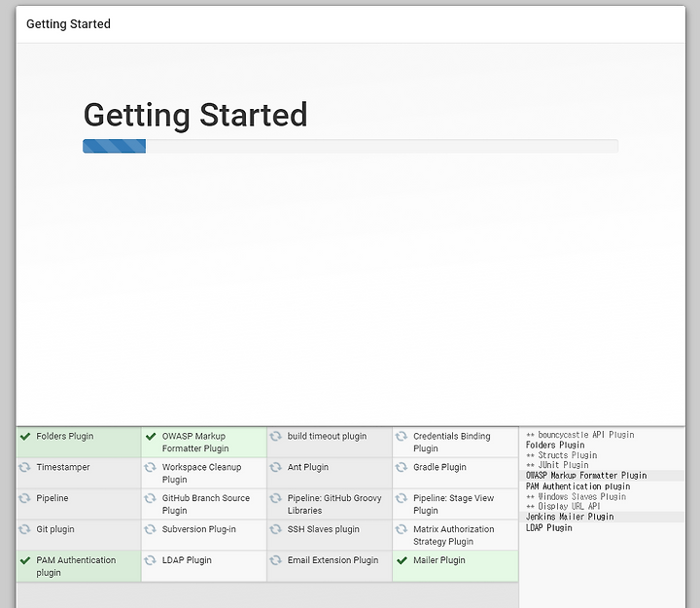The image size is (700, 608).
Task: Click the 'Folders Plugin' grid label
Action: 65,437
